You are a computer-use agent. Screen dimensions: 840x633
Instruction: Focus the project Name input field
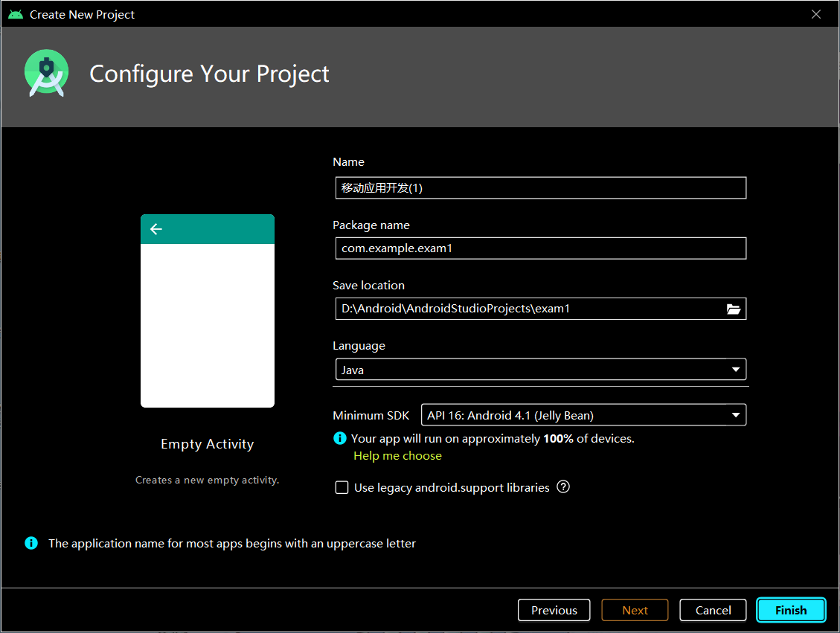coord(541,188)
